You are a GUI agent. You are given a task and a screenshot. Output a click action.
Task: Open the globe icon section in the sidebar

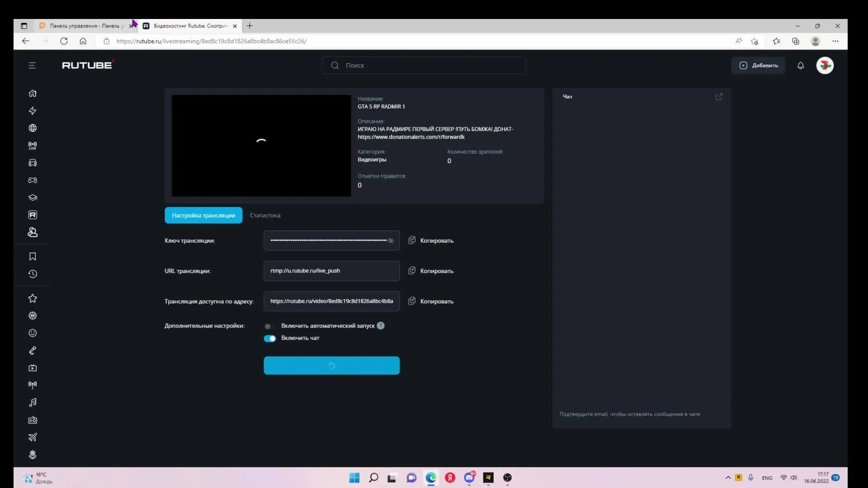pos(33,128)
